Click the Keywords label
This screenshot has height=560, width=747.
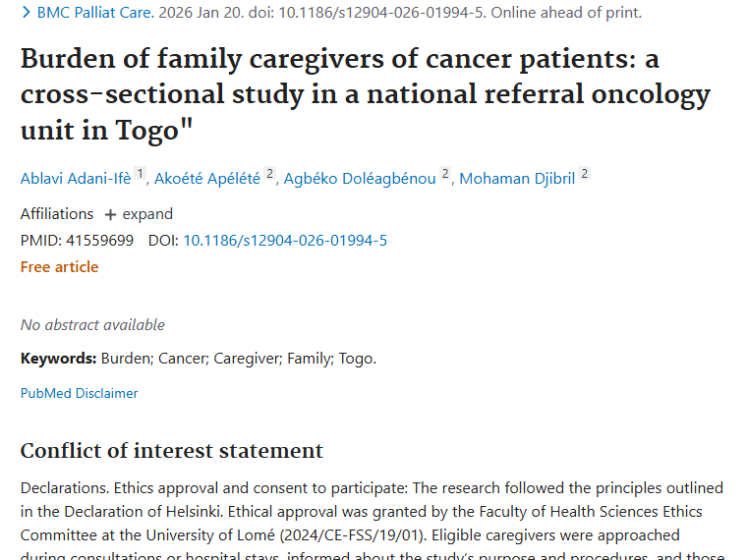[x=58, y=359]
